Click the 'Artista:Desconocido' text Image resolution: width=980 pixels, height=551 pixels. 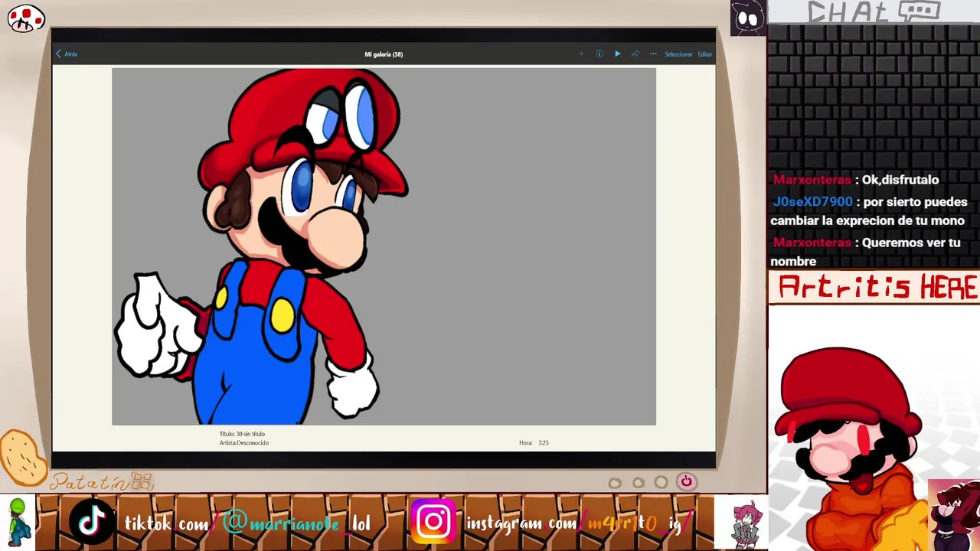[x=243, y=443]
